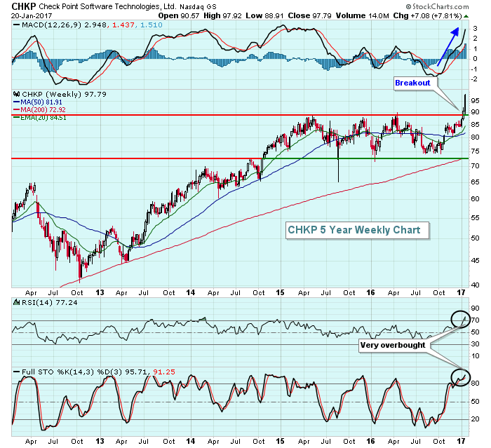
Task: Click the Chg +7.08 (+7.81%) reading
Action: 427,15
